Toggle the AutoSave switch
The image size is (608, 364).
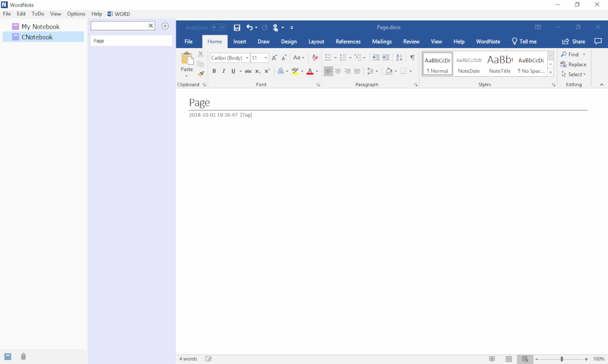pyautogui.click(x=219, y=28)
